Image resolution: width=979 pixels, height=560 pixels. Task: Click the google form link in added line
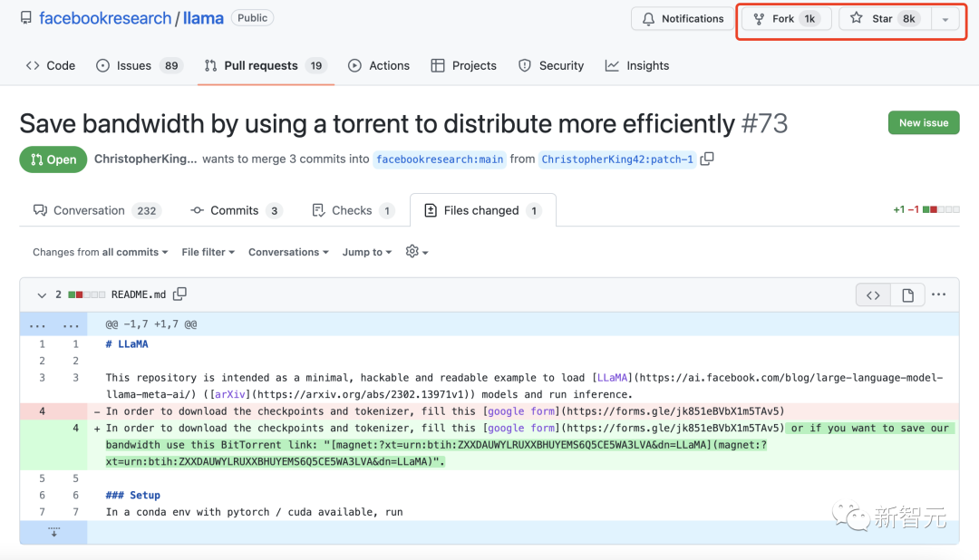[x=522, y=429]
